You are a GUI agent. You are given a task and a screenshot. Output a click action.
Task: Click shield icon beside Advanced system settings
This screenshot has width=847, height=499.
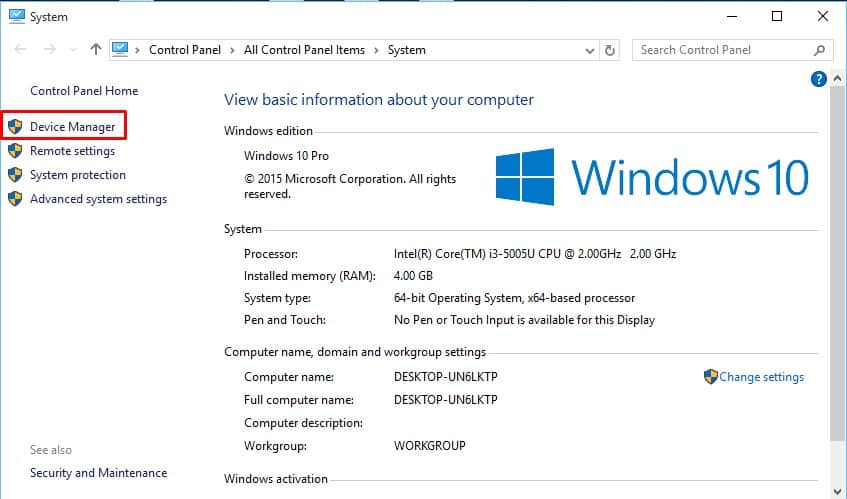[15, 199]
